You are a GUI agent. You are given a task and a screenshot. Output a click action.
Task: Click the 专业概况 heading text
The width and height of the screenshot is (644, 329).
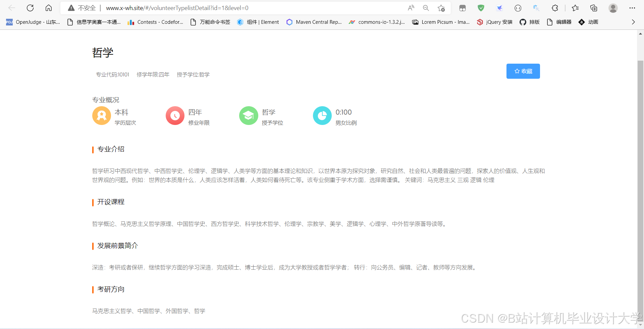pos(106,100)
